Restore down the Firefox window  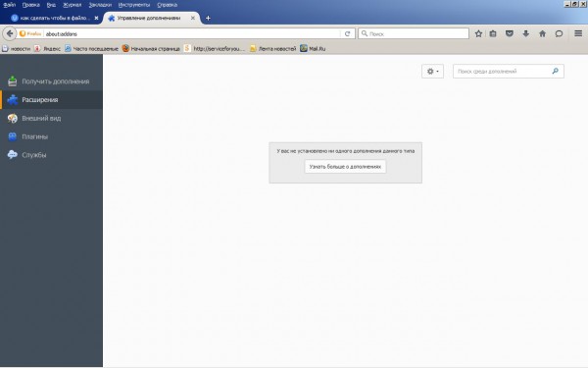click(574, 4)
